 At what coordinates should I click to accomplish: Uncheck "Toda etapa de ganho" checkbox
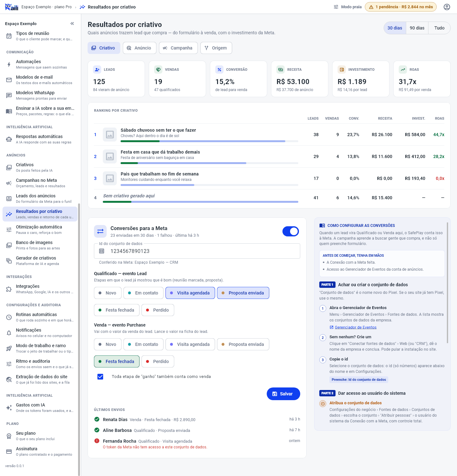tap(100, 377)
